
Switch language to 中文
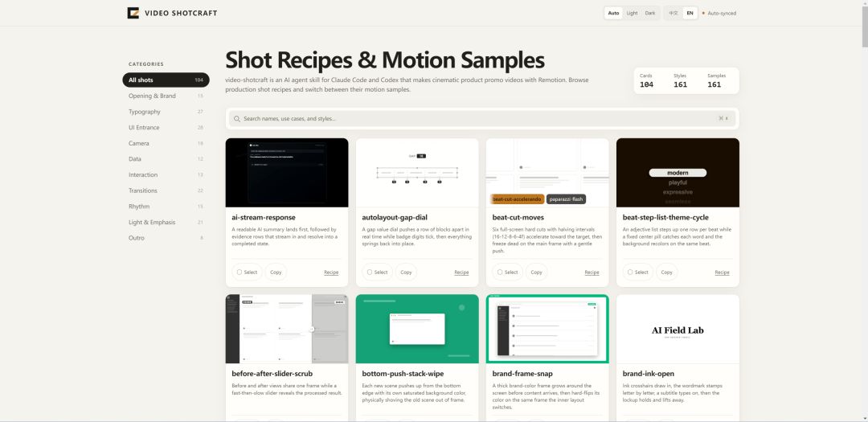click(674, 13)
